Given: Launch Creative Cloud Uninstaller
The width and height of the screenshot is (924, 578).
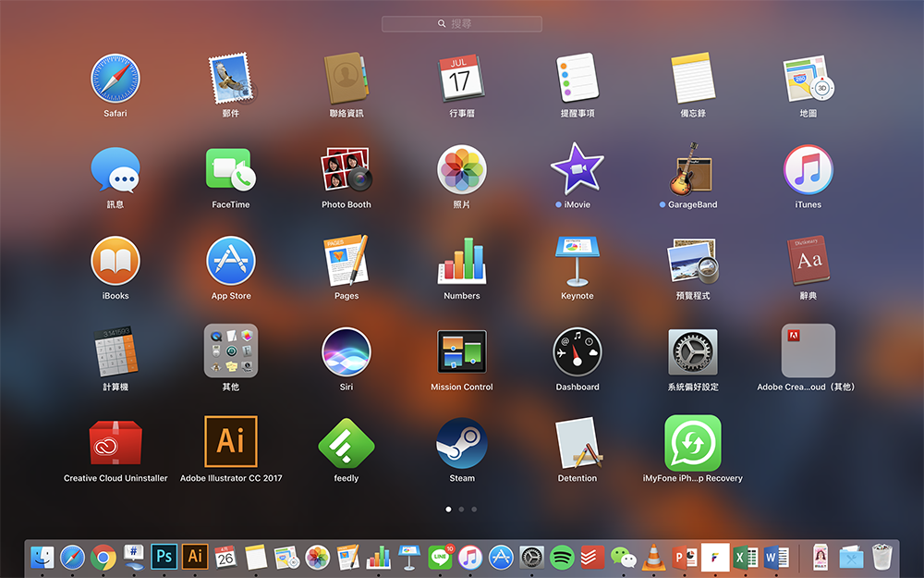Looking at the screenshot, I should tap(115, 442).
